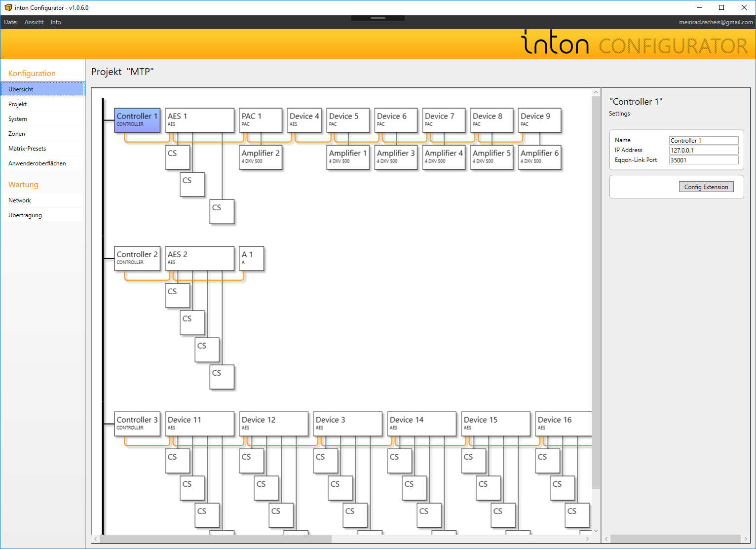Select the first CS node under Device 11
The image size is (756, 549).
[x=177, y=461]
